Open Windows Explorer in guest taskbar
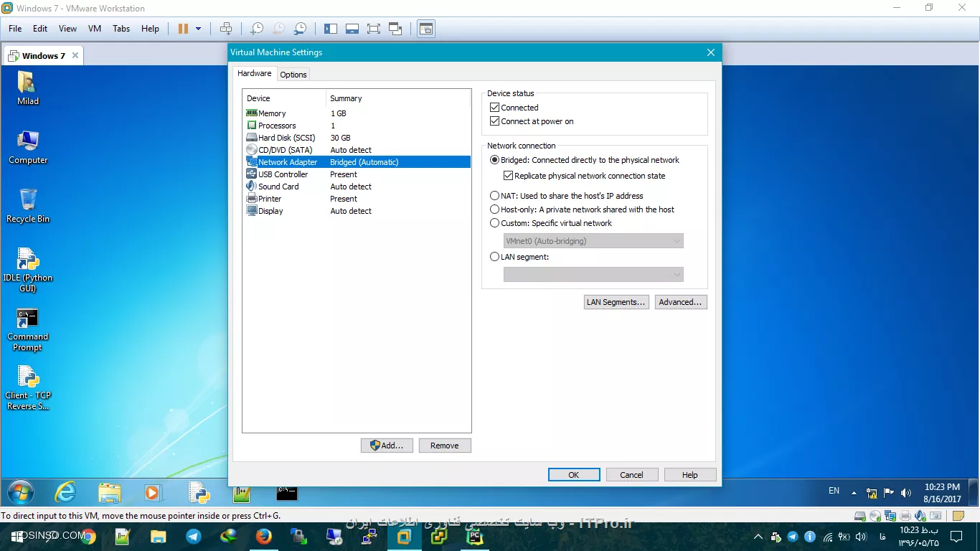The image size is (980, 551). click(110, 492)
